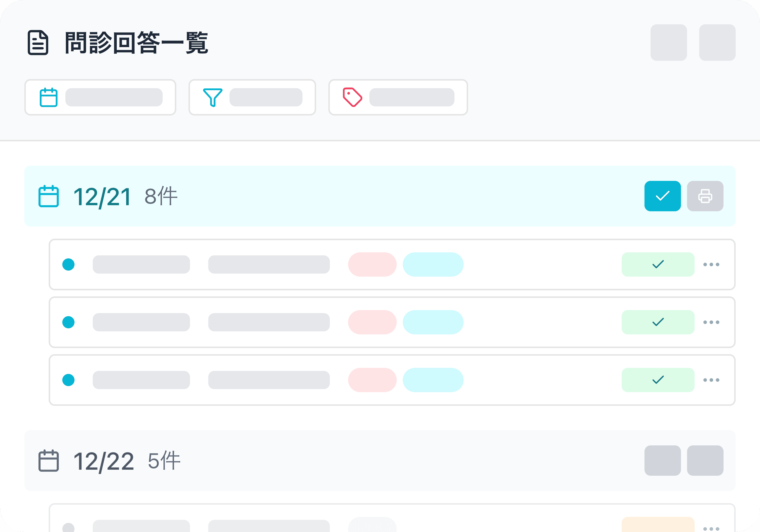
Task: Click the printer icon for 12/21
Action: [705, 196]
